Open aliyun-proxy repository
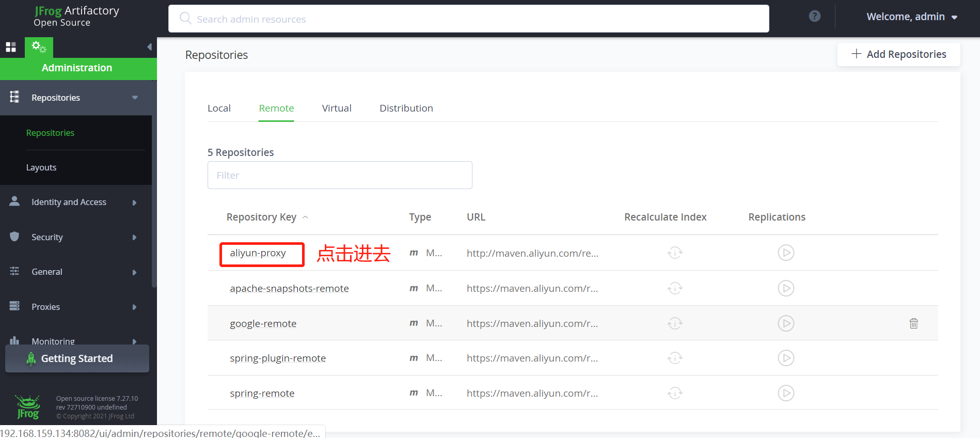Image resolution: width=980 pixels, height=438 pixels. pyautogui.click(x=258, y=253)
